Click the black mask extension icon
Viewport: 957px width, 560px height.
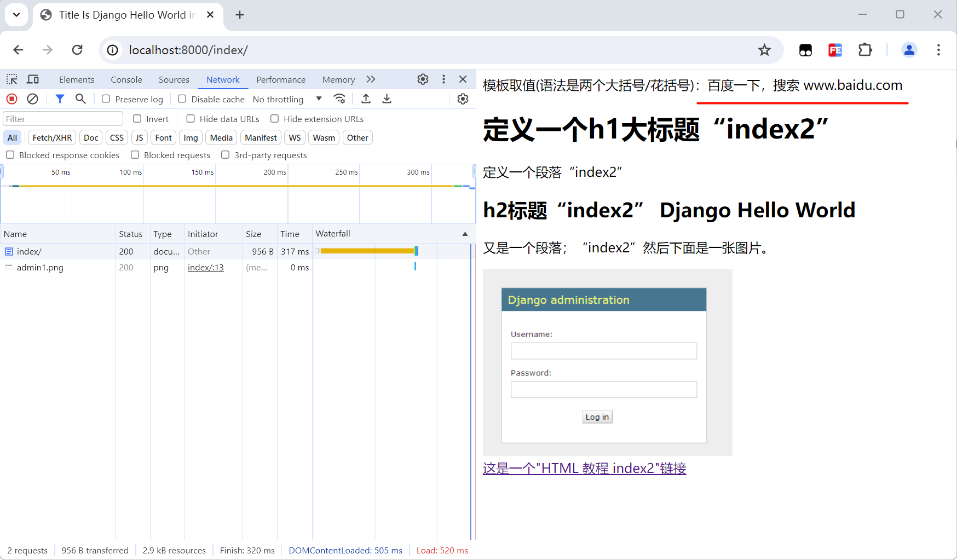click(x=805, y=50)
